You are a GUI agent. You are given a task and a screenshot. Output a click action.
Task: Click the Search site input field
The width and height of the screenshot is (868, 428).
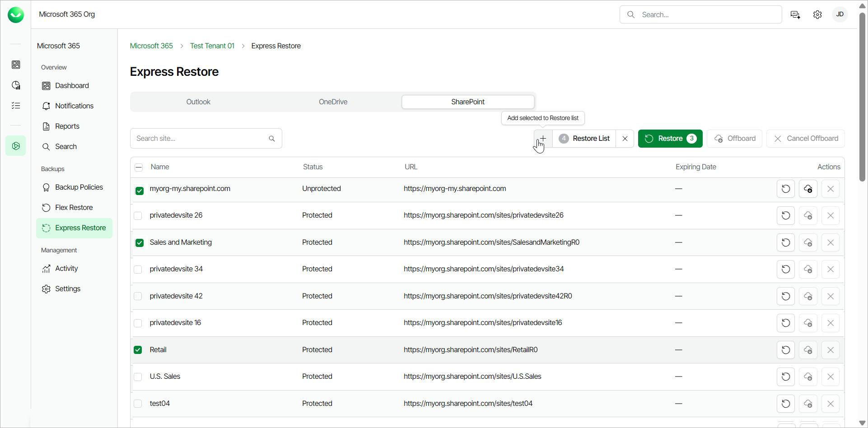[206, 139]
